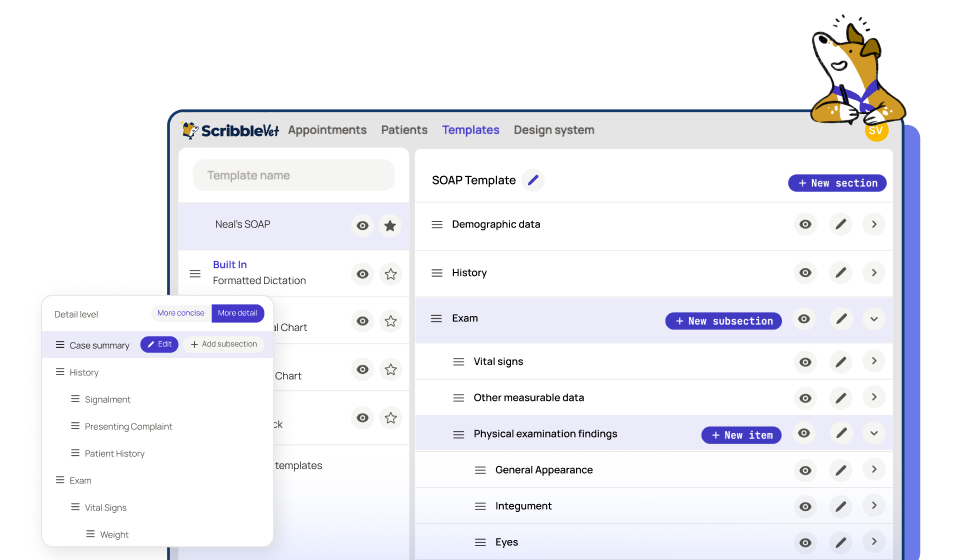Edit the Vital signs subsection

[x=841, y=362]
